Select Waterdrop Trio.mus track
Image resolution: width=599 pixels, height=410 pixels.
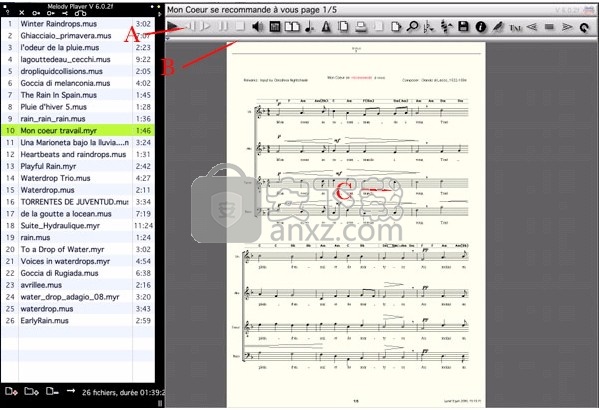[78, 178]
